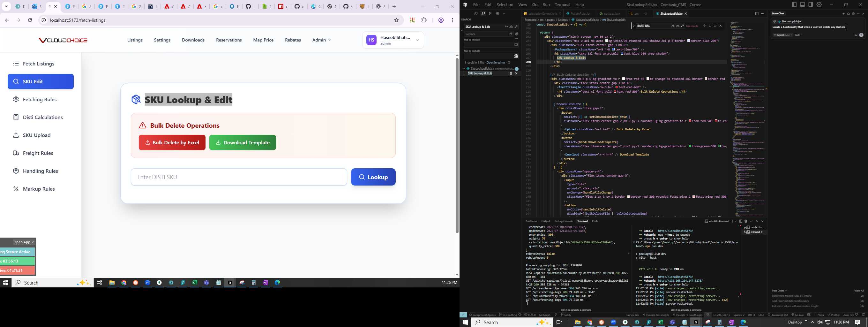Click the text-blue-700 color swatch in code
The width and height of the screenshot is (868, 327).
click(x=613, y=49)
